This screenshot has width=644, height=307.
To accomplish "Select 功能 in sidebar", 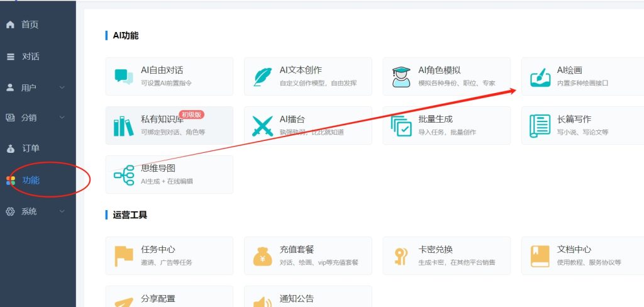I will (x=31, y=180).
